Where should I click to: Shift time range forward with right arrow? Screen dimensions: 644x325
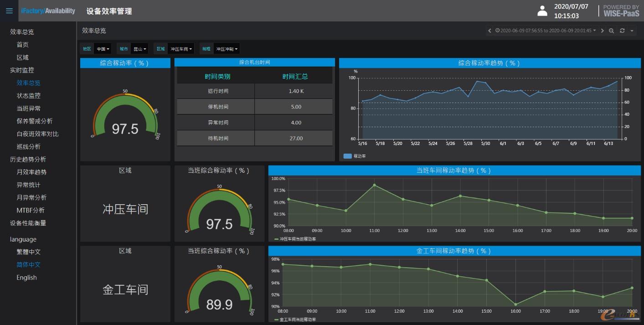tap(602, 31)
